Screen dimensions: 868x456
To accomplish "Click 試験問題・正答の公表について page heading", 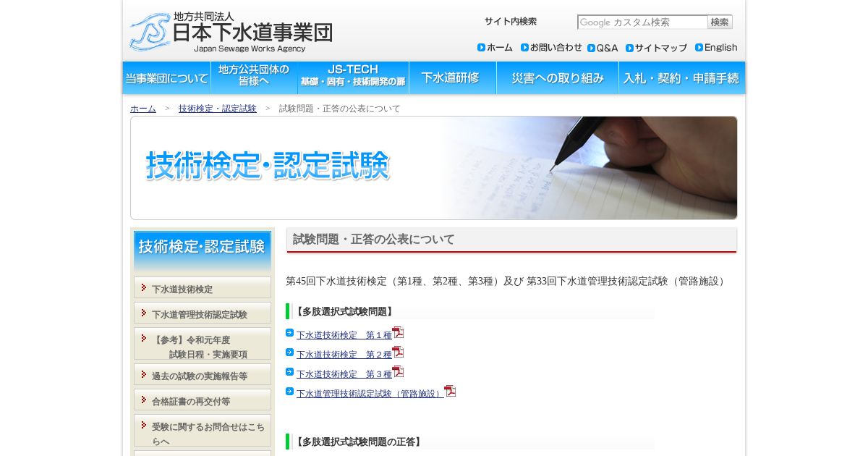I will [x=374, y=240].
